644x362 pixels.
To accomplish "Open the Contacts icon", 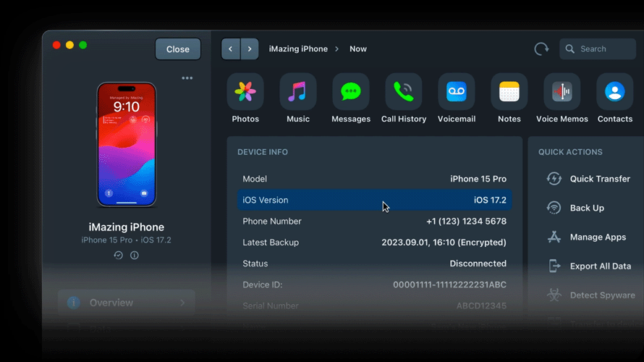I will point(615,92).
